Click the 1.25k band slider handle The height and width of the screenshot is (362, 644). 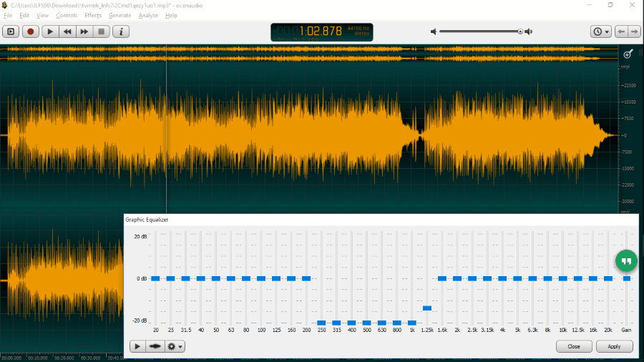[427, 308]
